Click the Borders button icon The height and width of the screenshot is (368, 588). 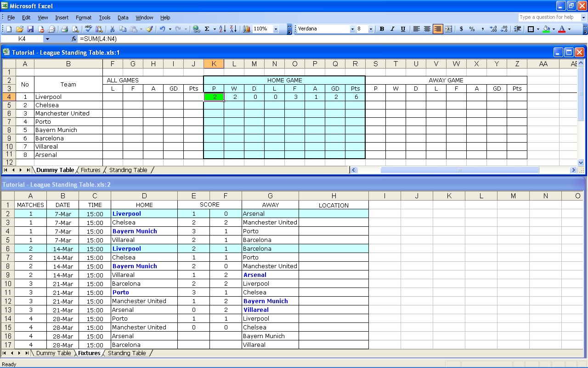531,29
